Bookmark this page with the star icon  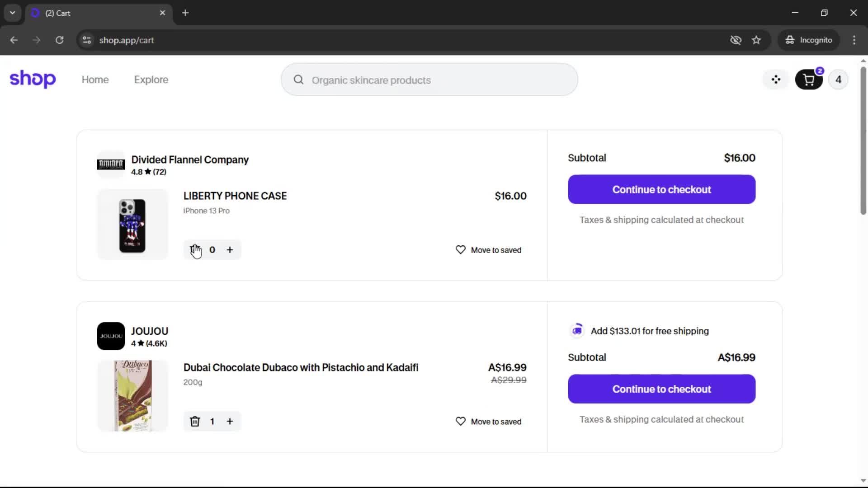pyautogui.click(x=756, y=40)
